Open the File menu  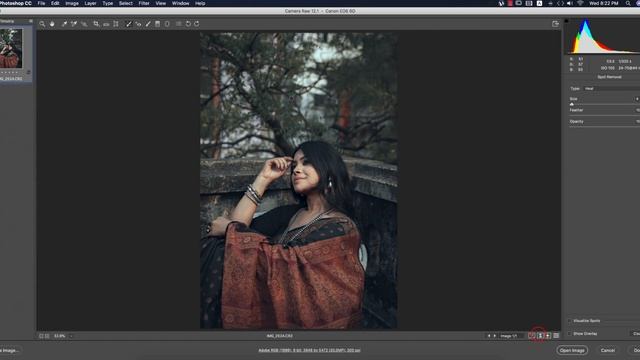coord(41,3)
